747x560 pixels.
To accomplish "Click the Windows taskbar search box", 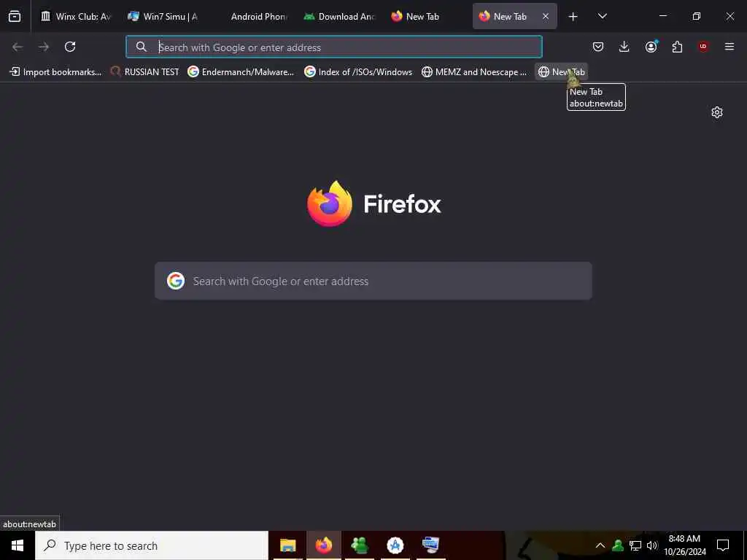I will coord(152,545).
